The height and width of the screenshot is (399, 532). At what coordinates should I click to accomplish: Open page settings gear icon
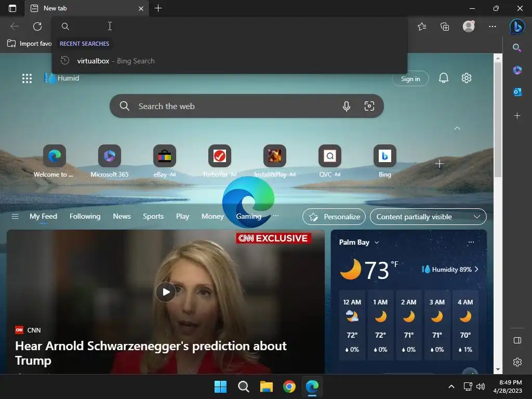(x=467, y=78)
